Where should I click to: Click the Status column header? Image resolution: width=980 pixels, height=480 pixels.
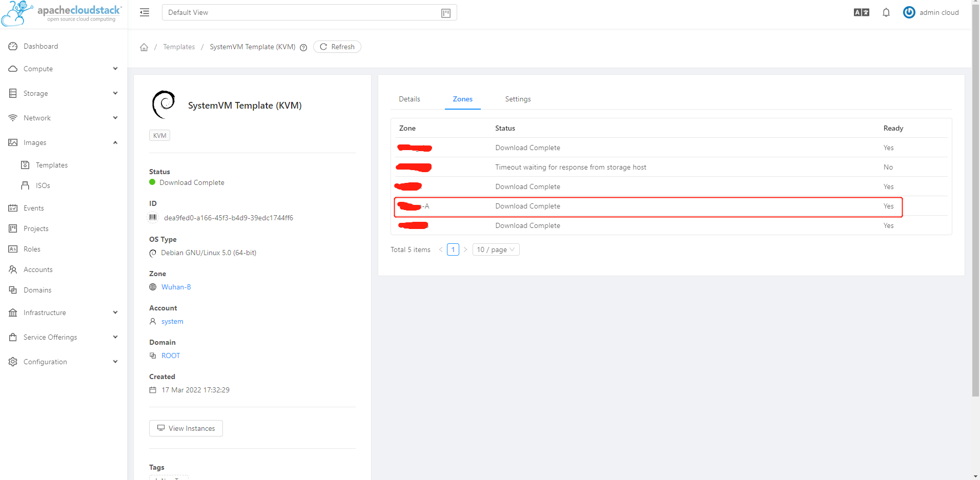click(x=505, y=128)
